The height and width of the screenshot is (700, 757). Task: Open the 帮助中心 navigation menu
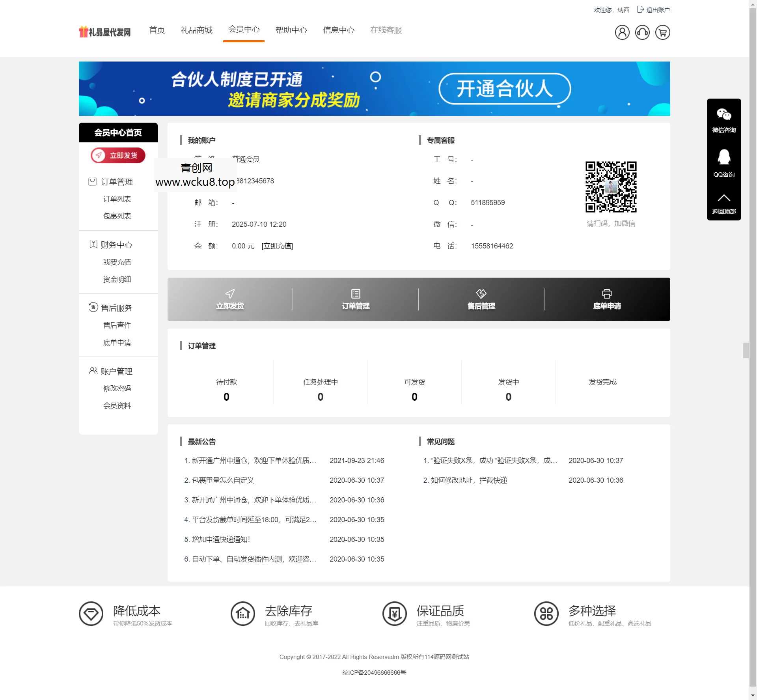[x=291, y=30]
